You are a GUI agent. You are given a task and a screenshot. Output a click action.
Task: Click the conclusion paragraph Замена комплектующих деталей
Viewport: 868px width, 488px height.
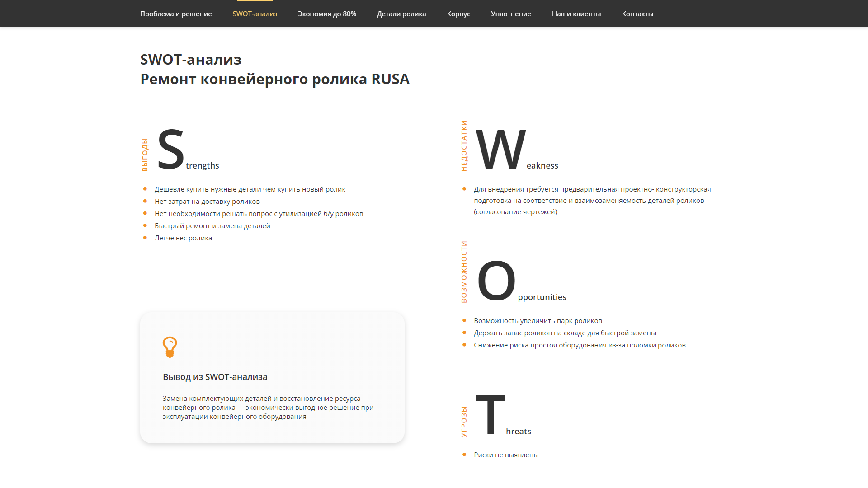click(x=268, y=408)
